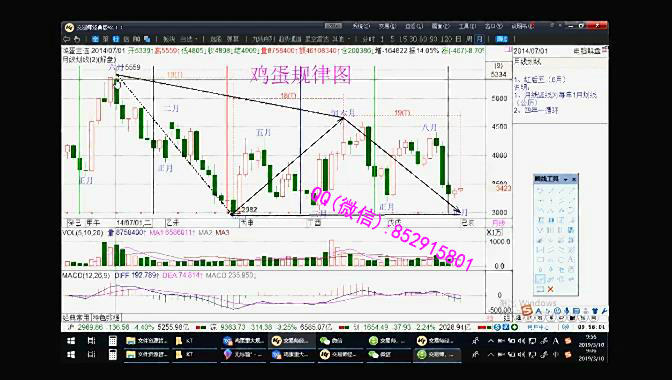Viewport: 672px width, 380px height.
Task: Select the 周 weekly period button
Action: point(469,39)
